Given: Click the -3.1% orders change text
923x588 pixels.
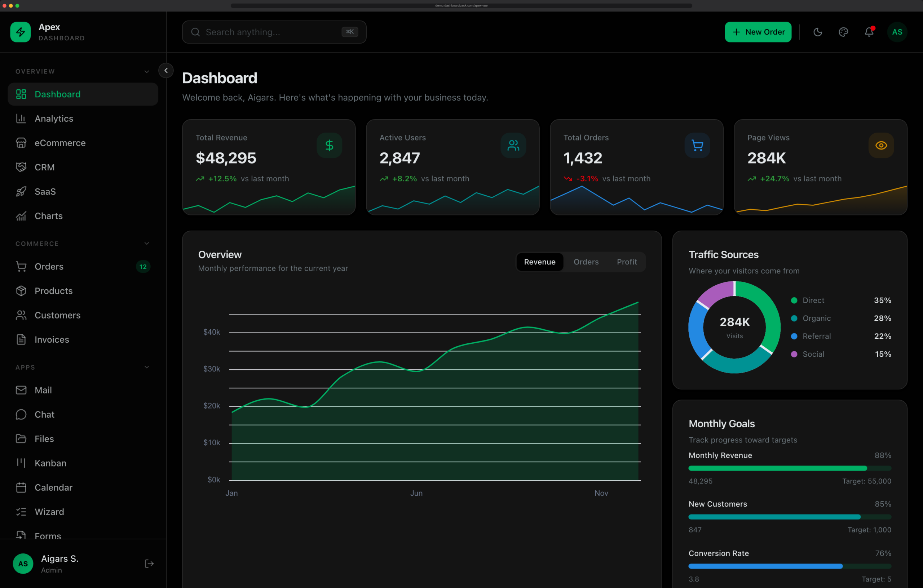Looking at the screenshot, I should 587,179.
